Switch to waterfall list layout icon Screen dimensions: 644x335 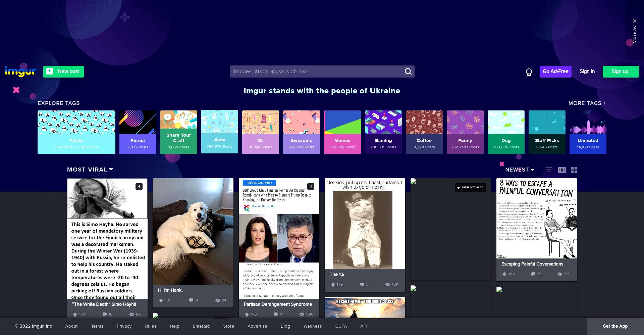[x=549, y=170]
